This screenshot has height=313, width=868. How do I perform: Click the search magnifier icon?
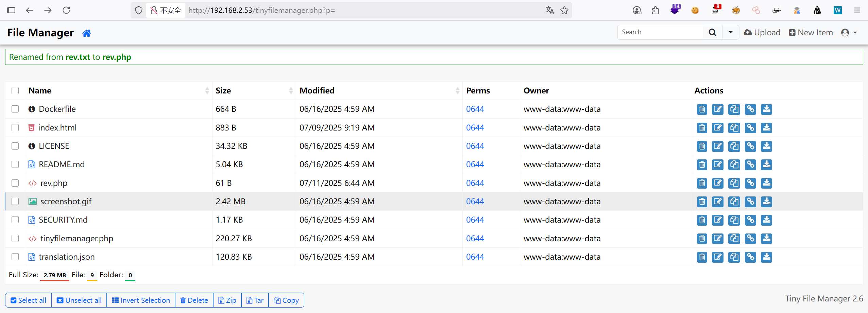712,32
